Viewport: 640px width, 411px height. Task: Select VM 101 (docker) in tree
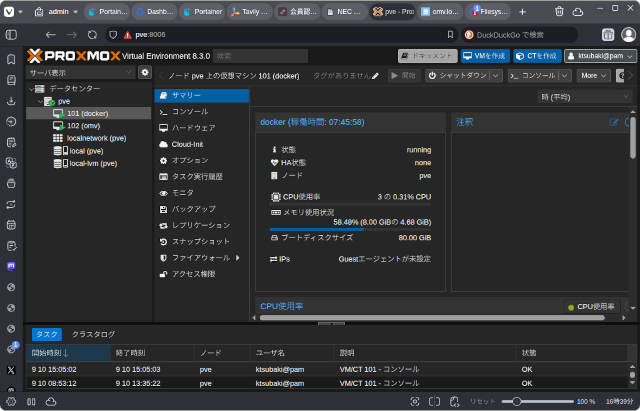[x=89, y=113]
